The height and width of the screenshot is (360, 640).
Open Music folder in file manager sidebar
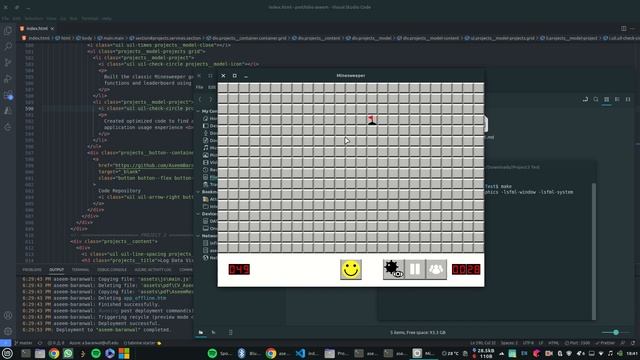click(x=209, y=148)
